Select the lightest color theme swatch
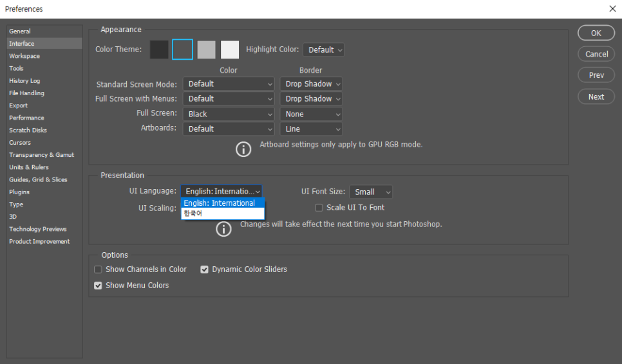Screen dimensions: 622x364 [230, 50]
